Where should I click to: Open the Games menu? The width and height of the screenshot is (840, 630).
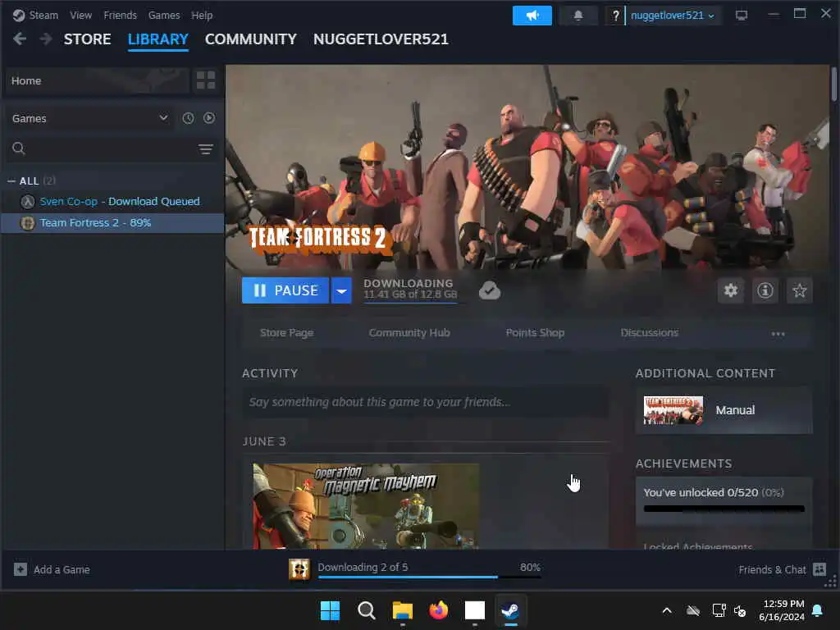(x=164, y=15)
